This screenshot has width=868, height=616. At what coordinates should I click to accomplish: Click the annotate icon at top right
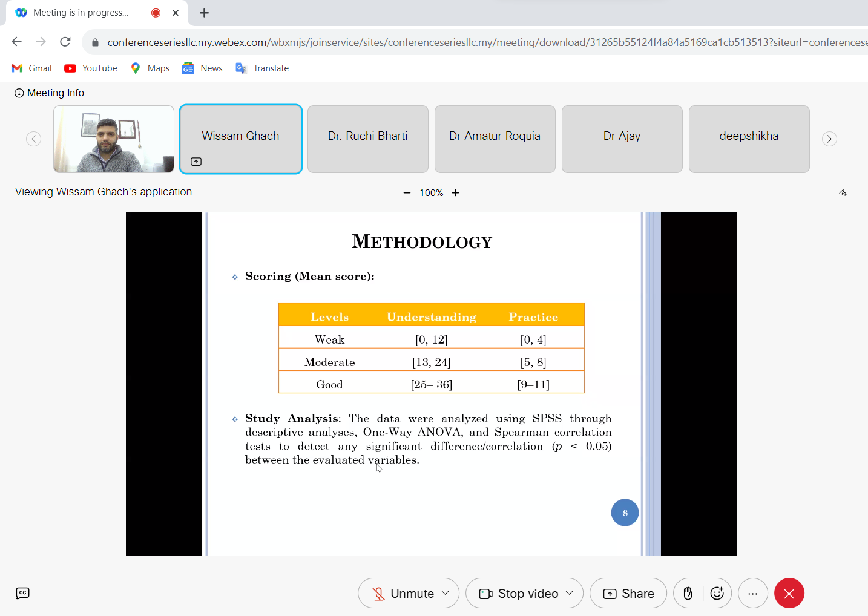843,193
